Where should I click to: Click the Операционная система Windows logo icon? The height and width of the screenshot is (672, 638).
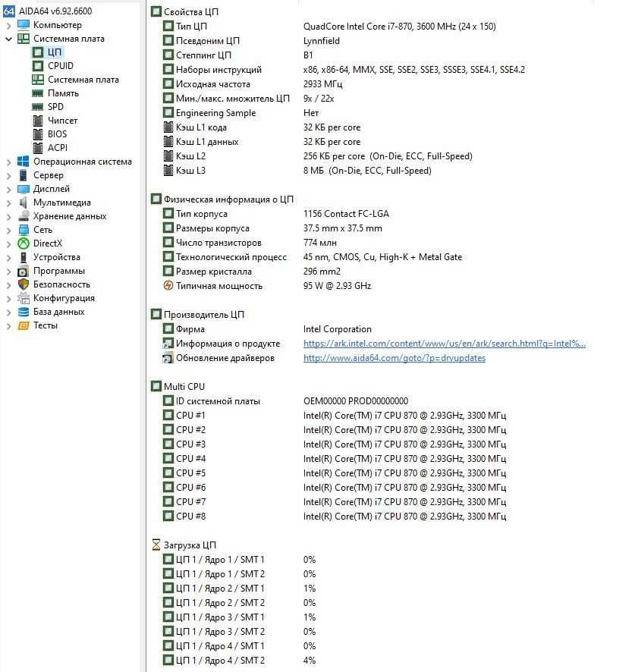point(24,162)
